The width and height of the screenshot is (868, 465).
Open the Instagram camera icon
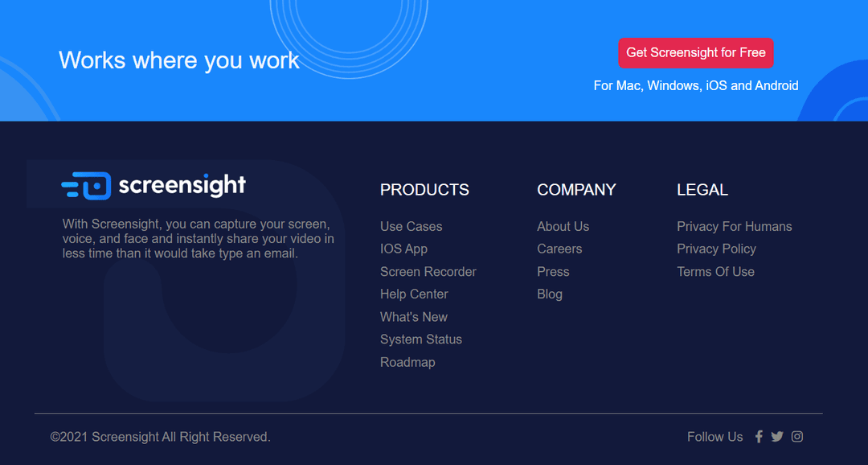click(797, 437)
